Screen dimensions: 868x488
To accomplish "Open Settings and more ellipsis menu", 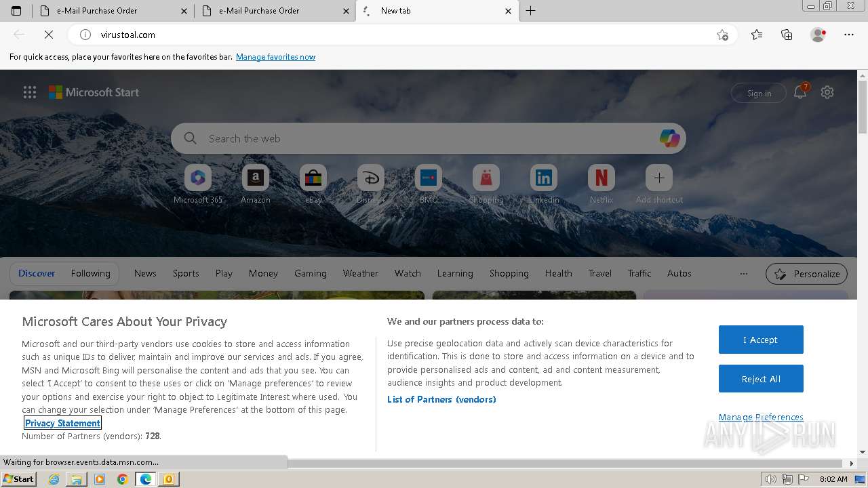I will (849, 35).
